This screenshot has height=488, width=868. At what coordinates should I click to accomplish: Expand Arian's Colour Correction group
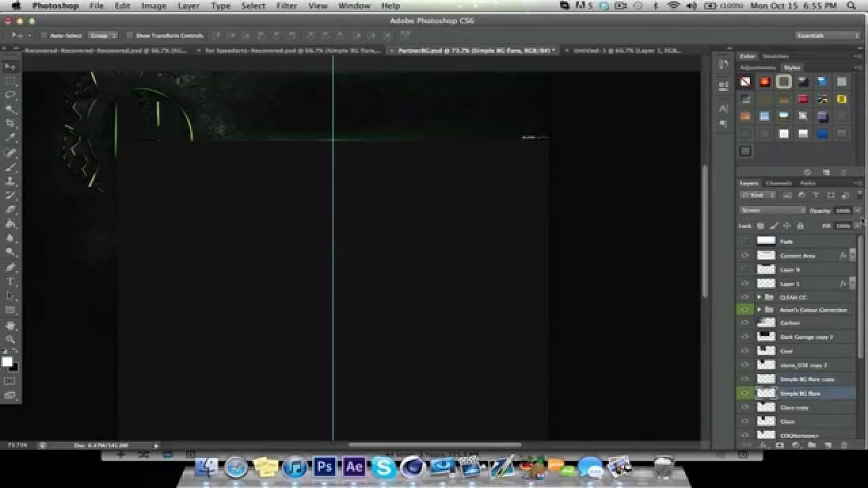759,310
